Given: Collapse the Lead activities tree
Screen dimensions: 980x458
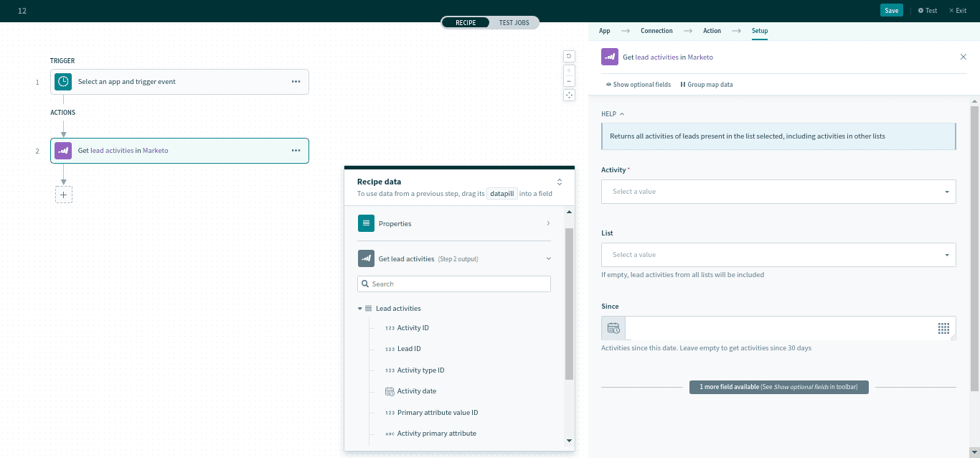Looking at the screenshot, I should tap(360, 309).
